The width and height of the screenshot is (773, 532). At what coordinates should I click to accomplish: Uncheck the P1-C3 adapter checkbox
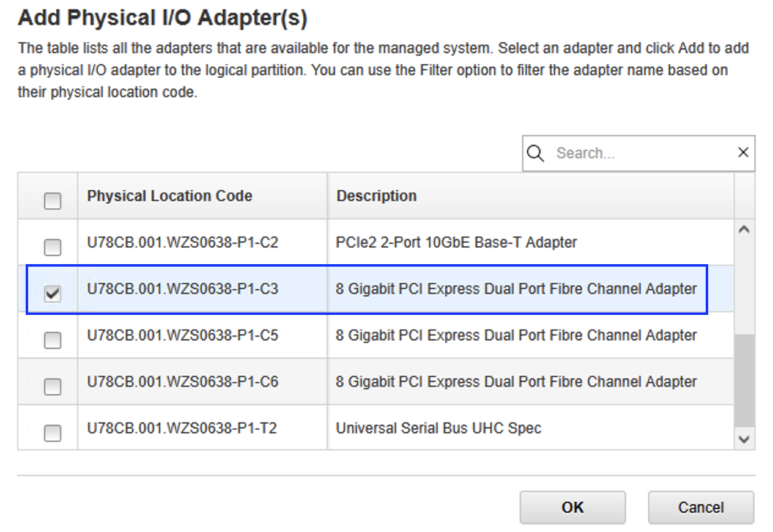(x=53, y=294)
